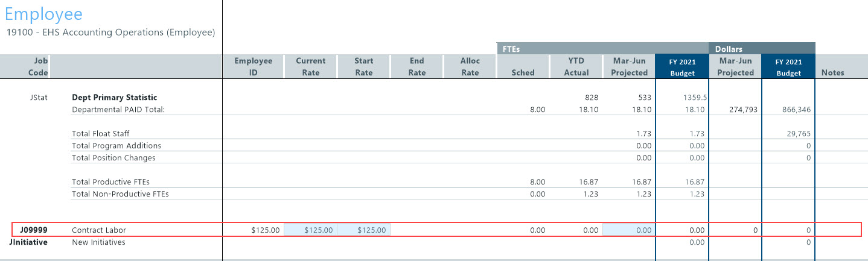Select the Dept Primary Statistic row label

coord(114,97)
